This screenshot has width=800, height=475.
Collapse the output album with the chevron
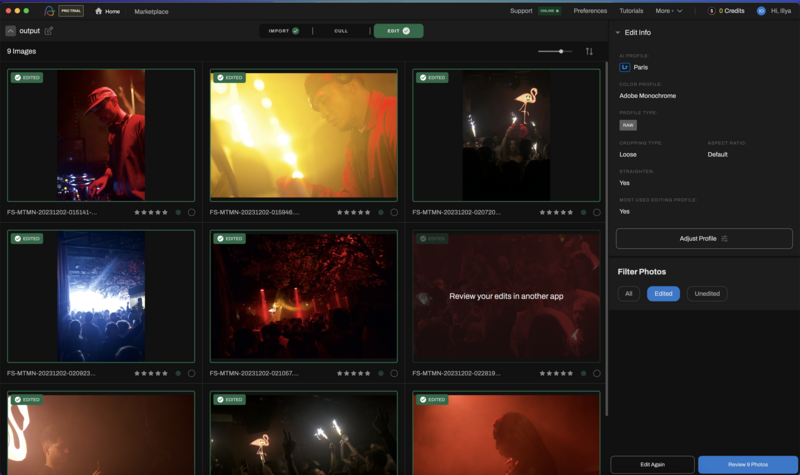point(10,31)
